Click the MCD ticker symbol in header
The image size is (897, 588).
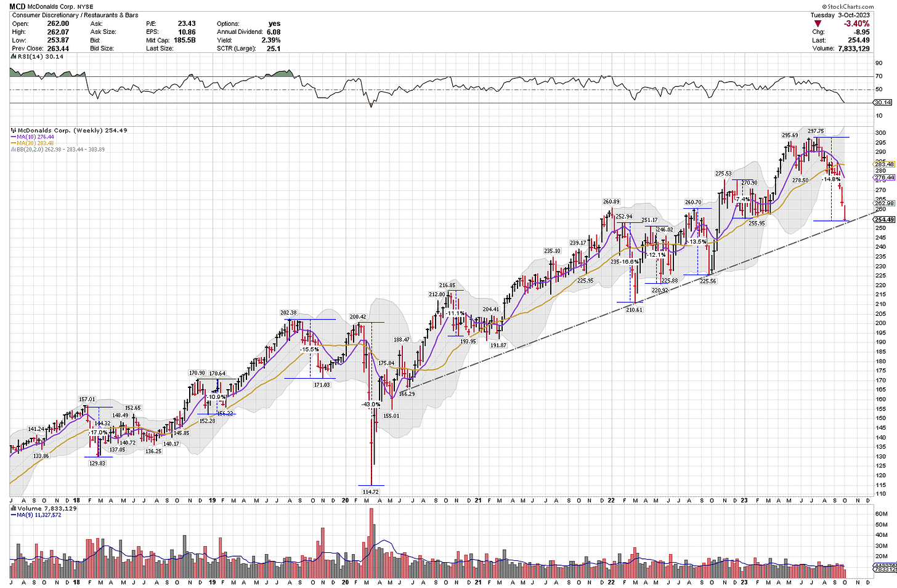click(x=17, y=6)
